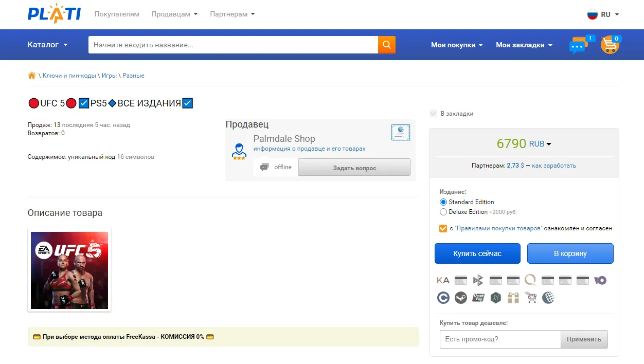Click the product title UFC 5 PS5
The image size is (644, 364).
[x=111, y=103]
